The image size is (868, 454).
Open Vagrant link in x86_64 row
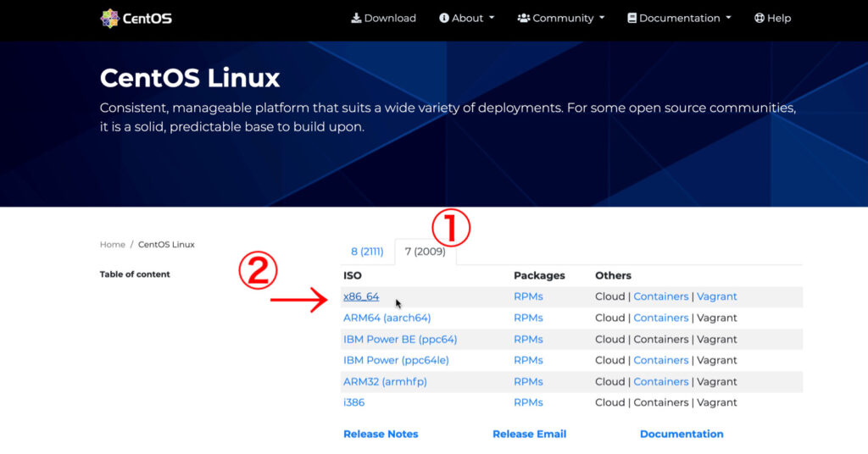point(717,296)
